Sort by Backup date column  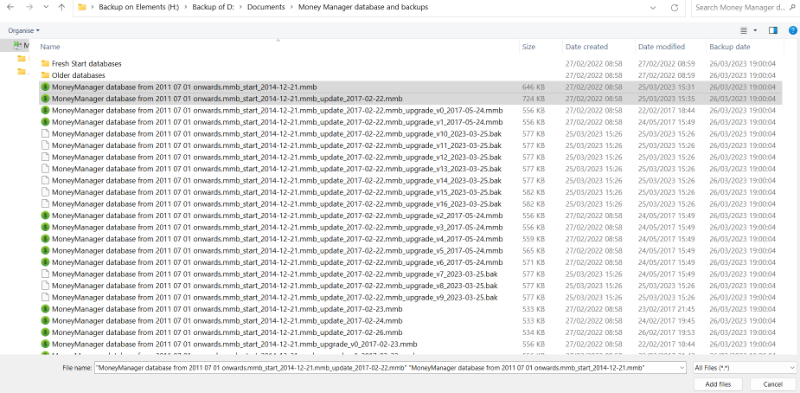[x=730, y=46]
